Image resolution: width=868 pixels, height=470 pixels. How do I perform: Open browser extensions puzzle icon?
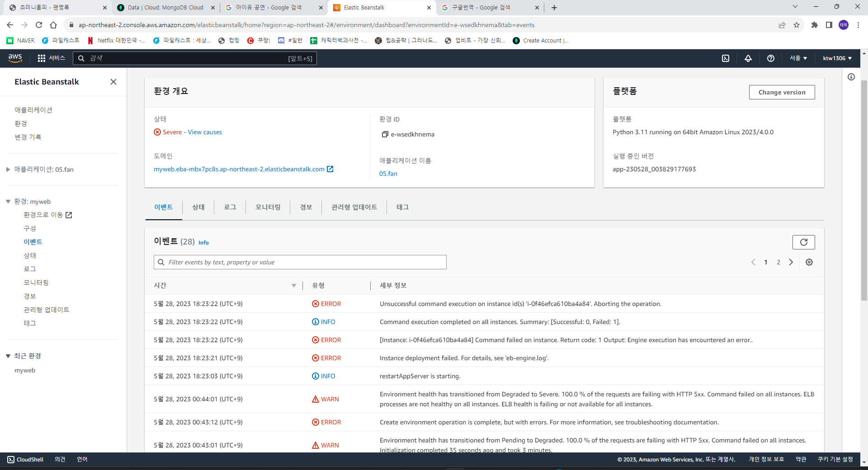815,25
